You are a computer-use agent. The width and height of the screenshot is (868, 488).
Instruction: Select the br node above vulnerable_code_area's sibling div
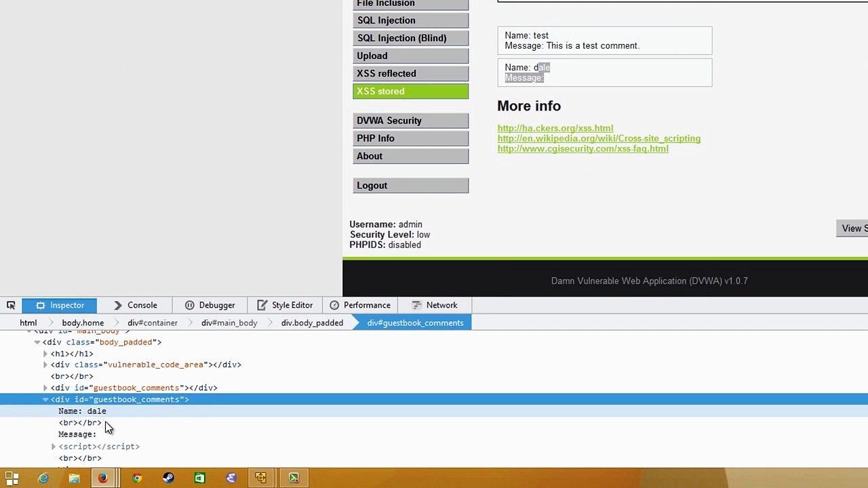point(72,376)
